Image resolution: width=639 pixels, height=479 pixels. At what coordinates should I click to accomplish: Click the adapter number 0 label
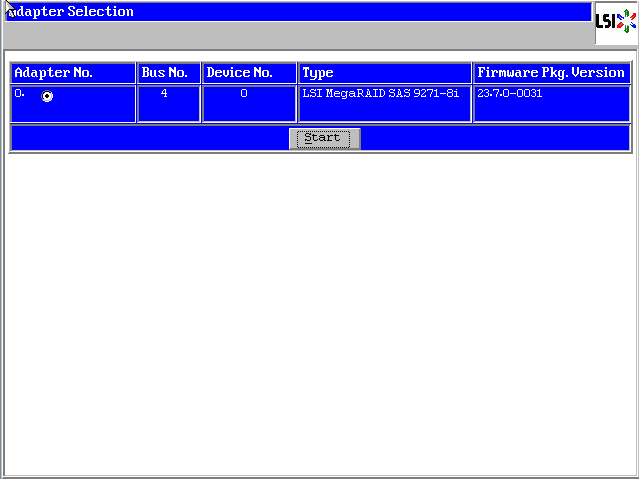[19, 93]
